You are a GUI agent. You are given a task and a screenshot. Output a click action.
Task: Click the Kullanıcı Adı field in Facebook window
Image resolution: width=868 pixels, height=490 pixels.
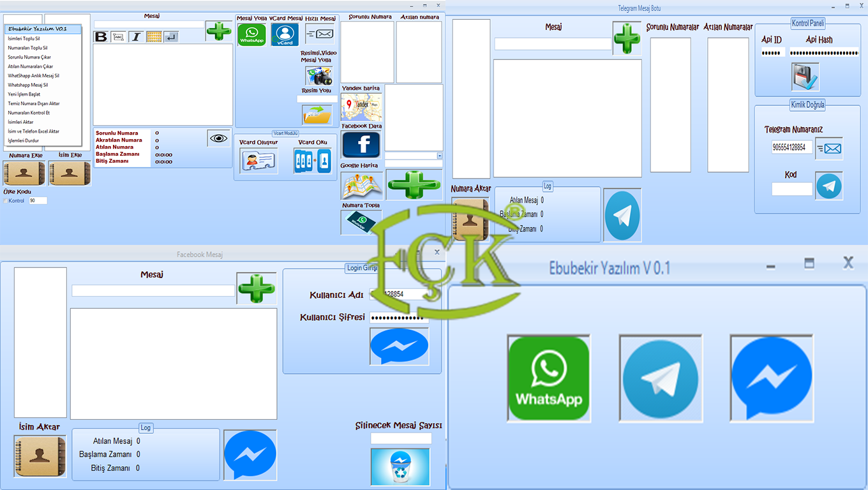point(400,294)
